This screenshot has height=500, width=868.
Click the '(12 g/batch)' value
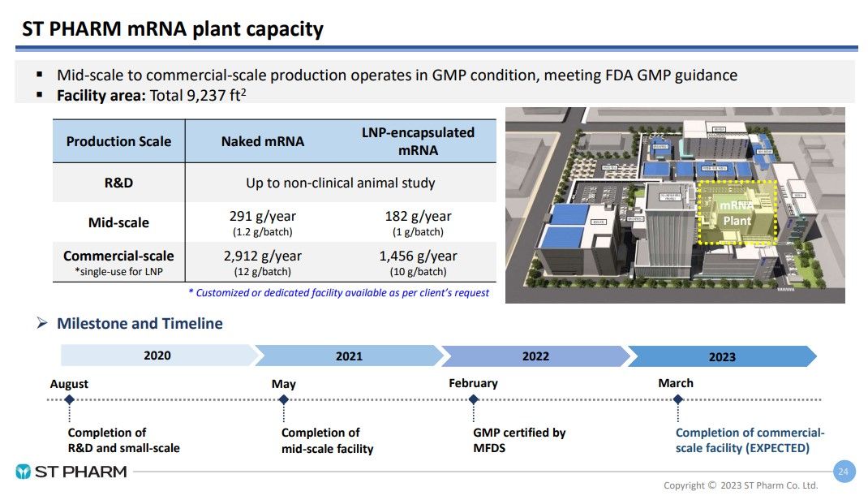point(262,272)
